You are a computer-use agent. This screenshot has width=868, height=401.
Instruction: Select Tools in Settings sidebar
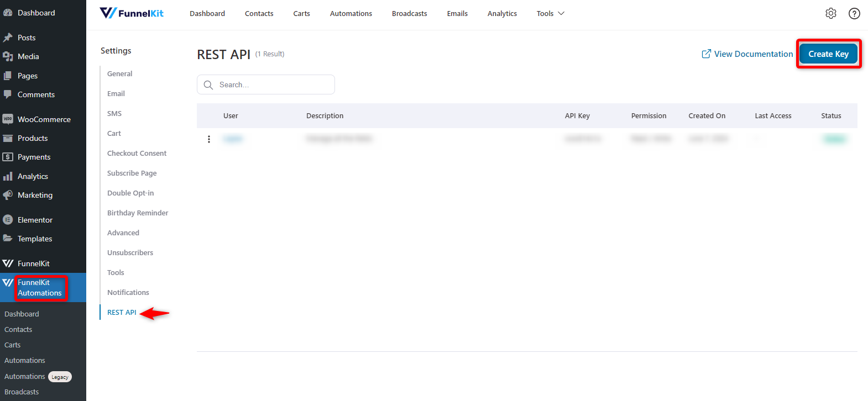point(116,272)
